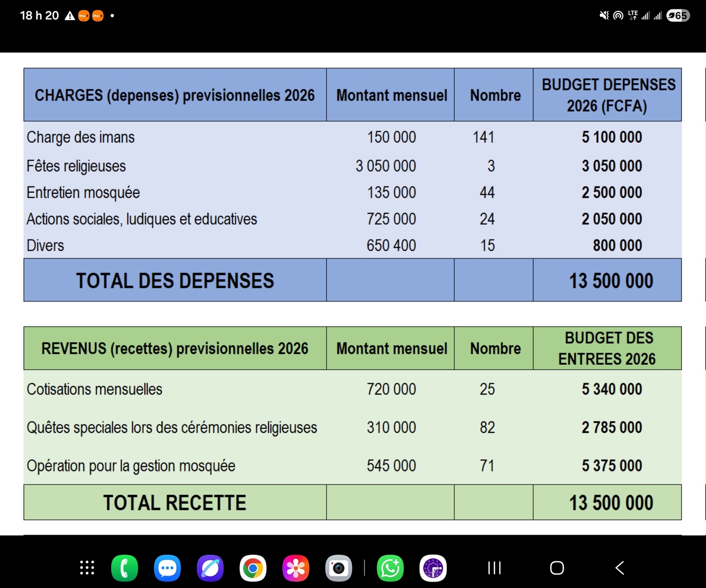706x588 pixels.
Task: Open the app drawer
Action: coord(87,568)
